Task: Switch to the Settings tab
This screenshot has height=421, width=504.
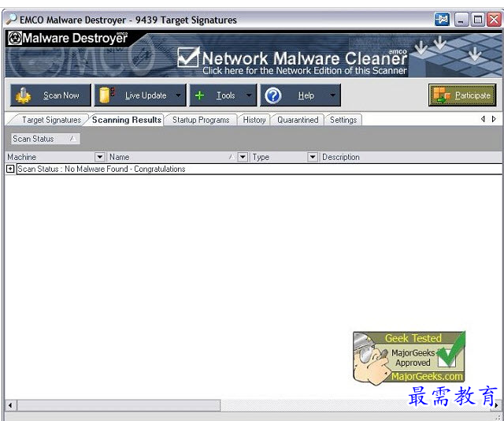Action: [x=343, y=120]
